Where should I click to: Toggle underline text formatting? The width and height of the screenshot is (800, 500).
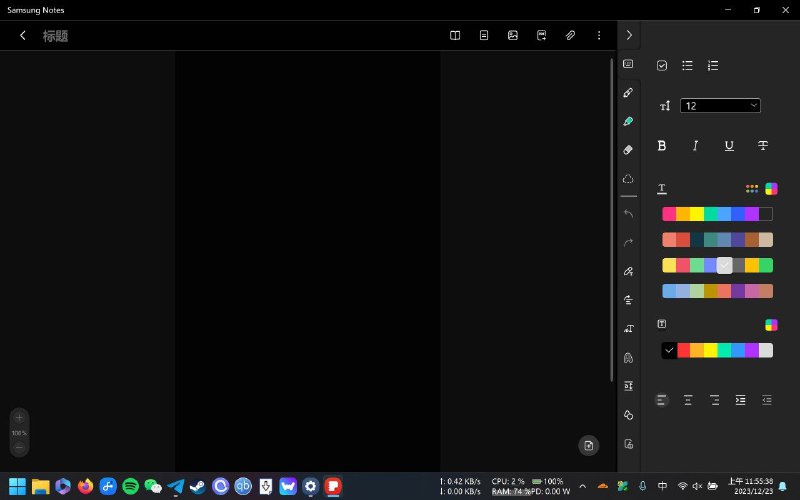click(x=729, y=146)
